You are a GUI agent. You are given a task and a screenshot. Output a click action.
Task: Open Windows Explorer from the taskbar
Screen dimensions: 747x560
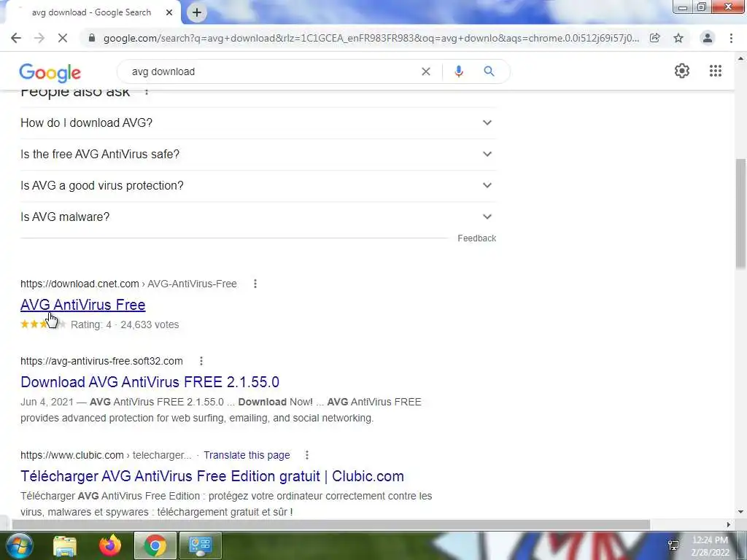pos(65,545)
